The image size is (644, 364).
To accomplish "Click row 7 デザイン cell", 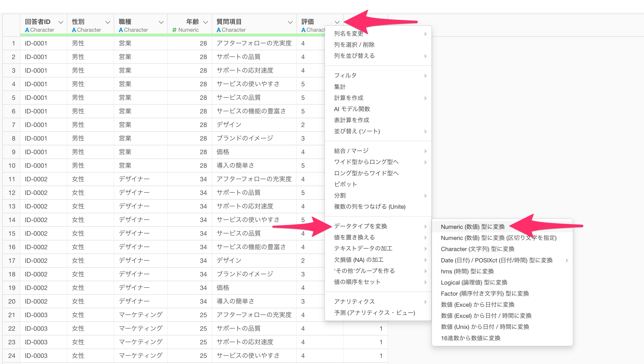I will coord(229,125).
